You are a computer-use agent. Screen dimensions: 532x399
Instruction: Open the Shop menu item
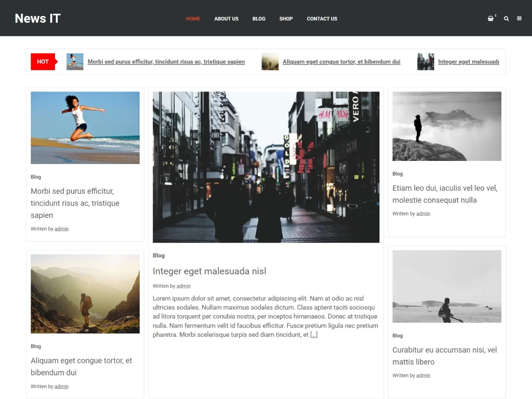286,19
